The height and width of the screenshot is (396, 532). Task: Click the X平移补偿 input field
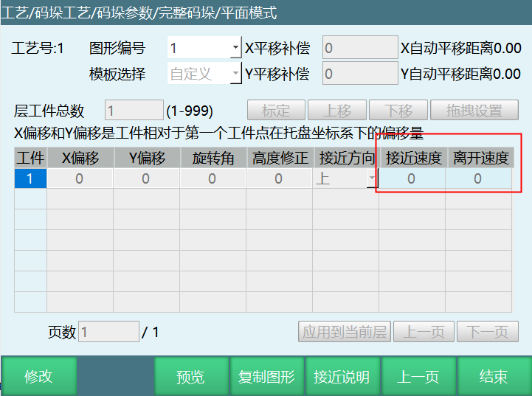[x=360, y=49]
